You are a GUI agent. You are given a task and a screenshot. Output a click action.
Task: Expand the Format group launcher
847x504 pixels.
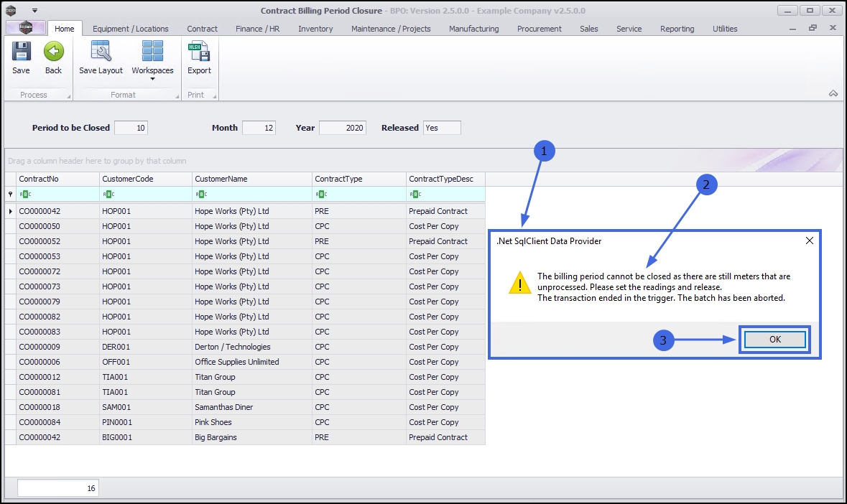click(x=177, y=97)
